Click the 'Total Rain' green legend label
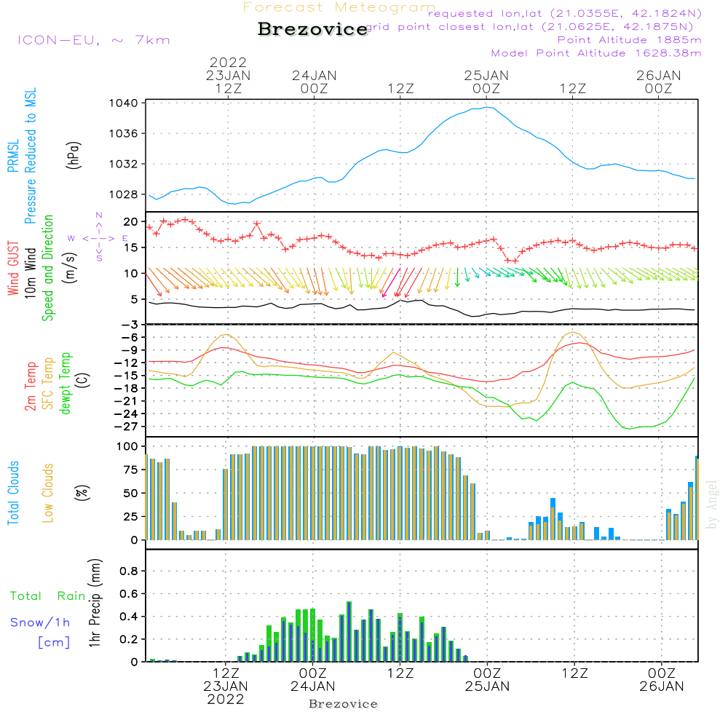 48,596
